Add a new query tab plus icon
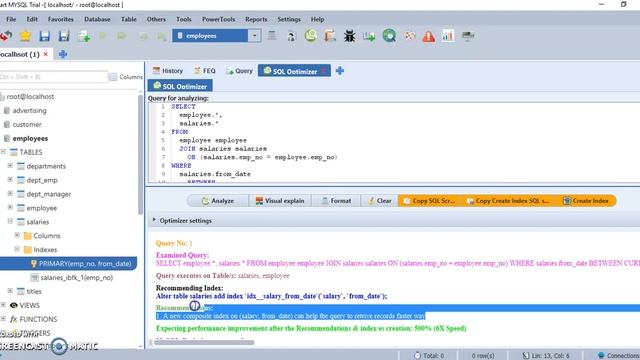The height and width of the screenshot is (360, 640). pos(340,71)
